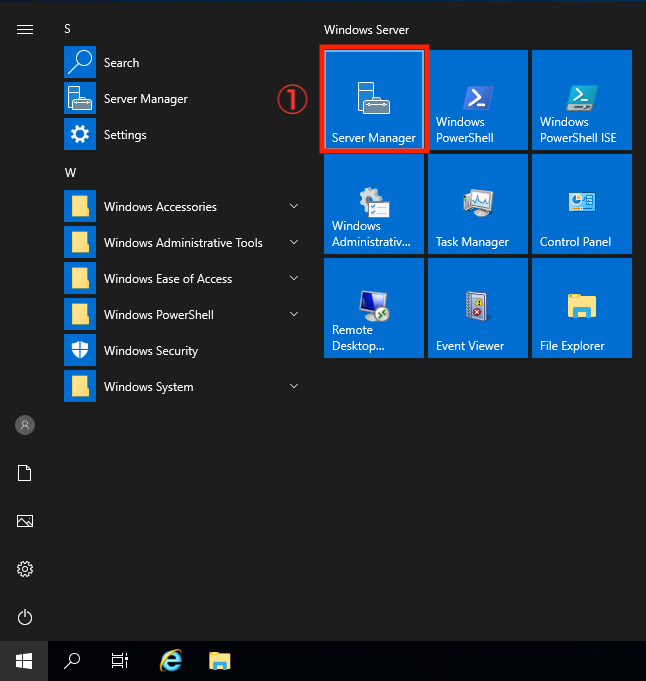The height and width of the screenshot is (681, 646).
Task: Open Server Manager from the app list
Action: click(x=182, y=99)
